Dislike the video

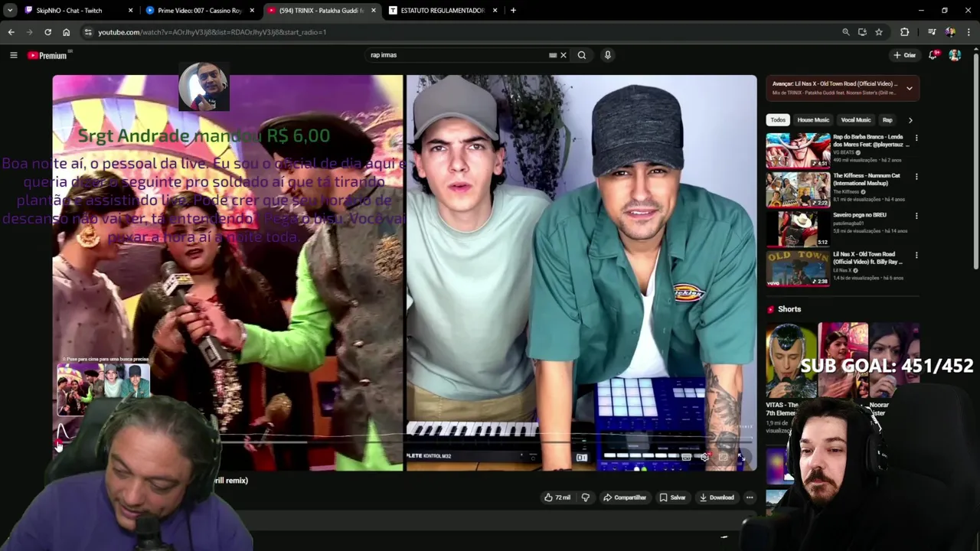click(x=586, y=497)
